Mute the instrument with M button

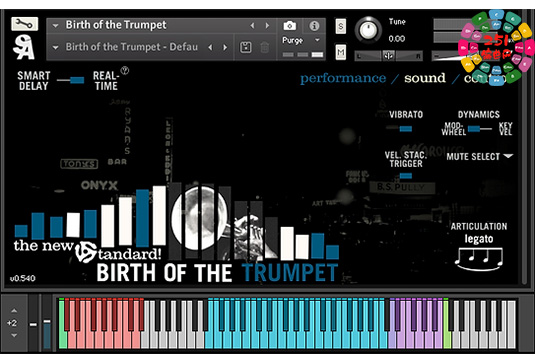tap(341, 52)
